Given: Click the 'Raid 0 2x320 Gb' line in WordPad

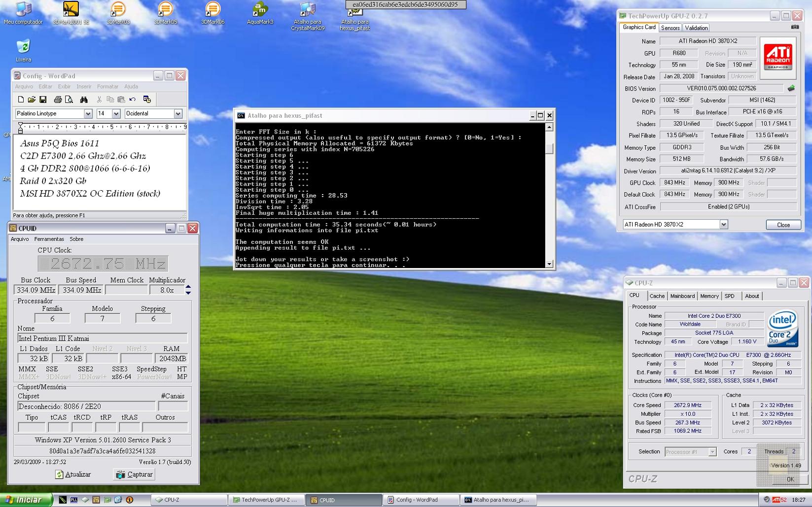Looking at the screenshot, I should [53, 181].
